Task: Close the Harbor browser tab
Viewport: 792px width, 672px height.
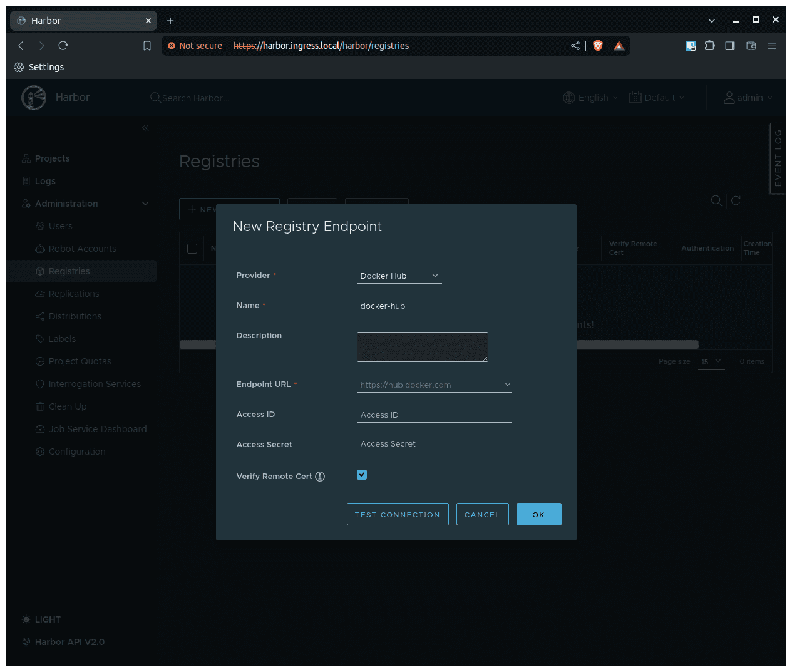Action: point(148,21)
